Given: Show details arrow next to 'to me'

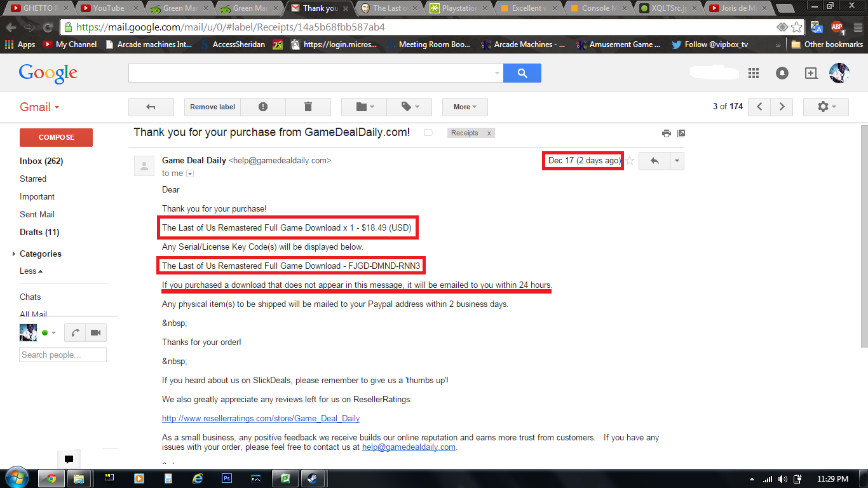Looking at the screenshot, I should (x=189, y=173).
